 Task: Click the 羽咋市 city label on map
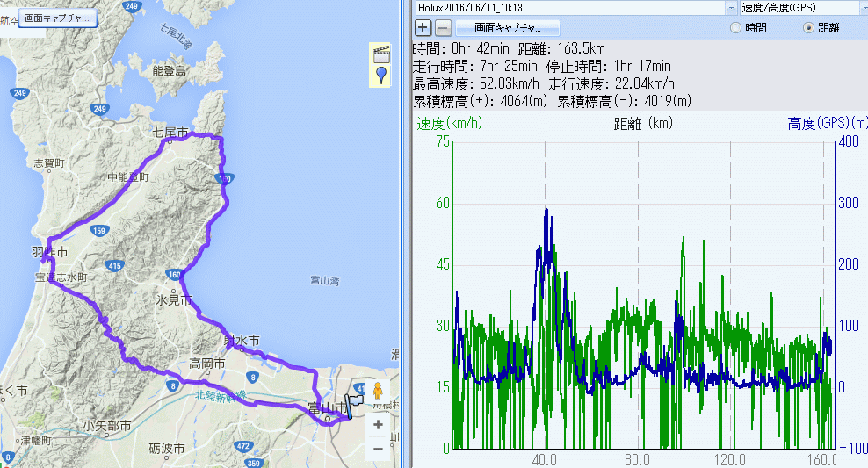coord(50,252)
